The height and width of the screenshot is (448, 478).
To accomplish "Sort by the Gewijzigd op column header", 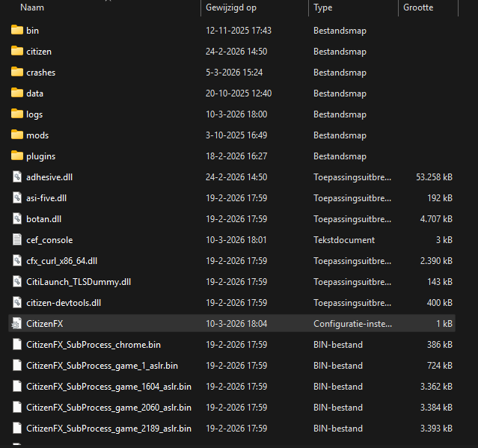I will pyautogui.click(x=231, y=7).
